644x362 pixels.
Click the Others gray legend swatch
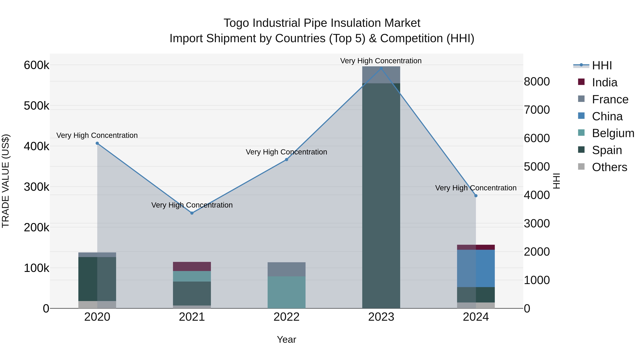point(581,167)
